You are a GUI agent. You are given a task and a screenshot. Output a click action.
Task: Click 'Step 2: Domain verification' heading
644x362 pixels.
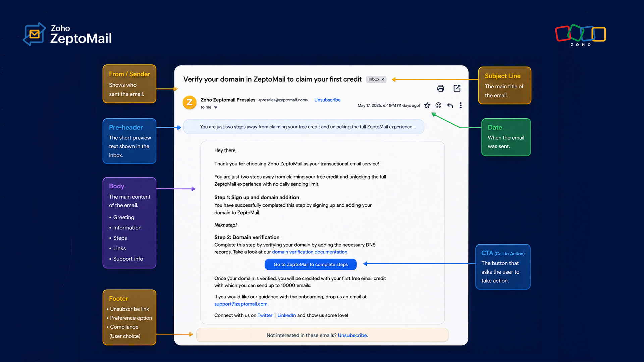[x=247, y=237]
